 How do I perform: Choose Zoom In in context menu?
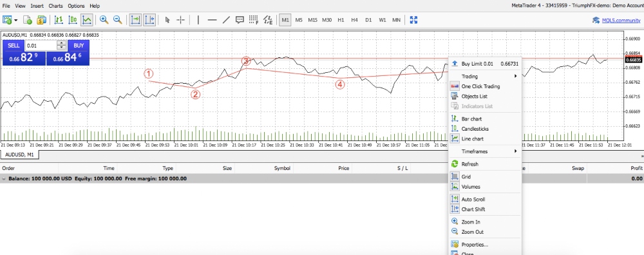coord(485,222)
